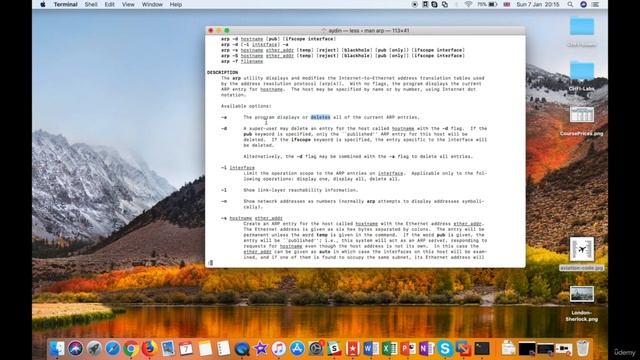Open QuickTime Player from the Dock
Screen dimensions: 640x360
pyautogui.click(x=242, y=349)
